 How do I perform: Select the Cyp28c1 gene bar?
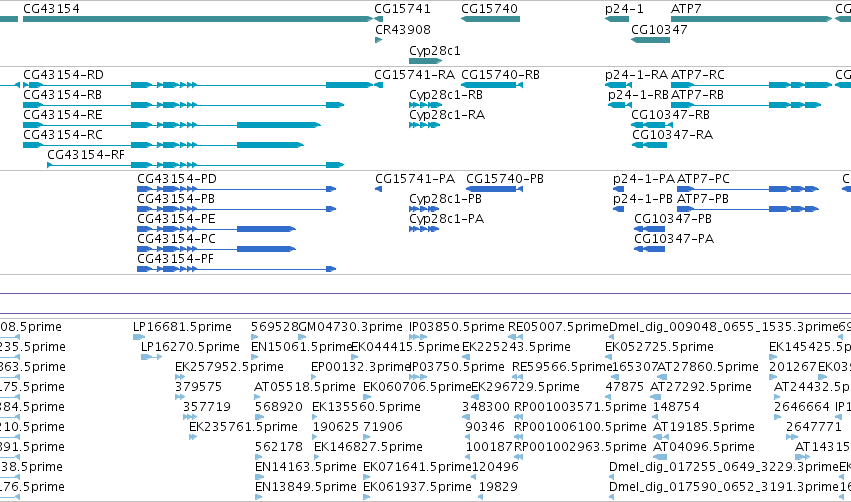click(x=427, y=61)
